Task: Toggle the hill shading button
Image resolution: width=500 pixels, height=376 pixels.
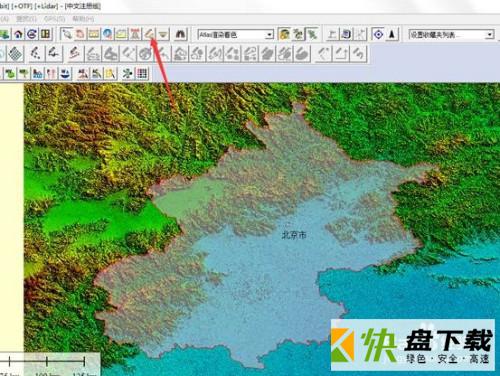Action: (x=284, y=34)
